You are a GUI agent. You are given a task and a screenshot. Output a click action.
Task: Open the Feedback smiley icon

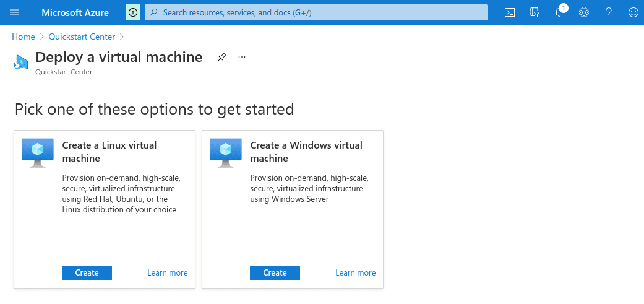click(633, 12)
